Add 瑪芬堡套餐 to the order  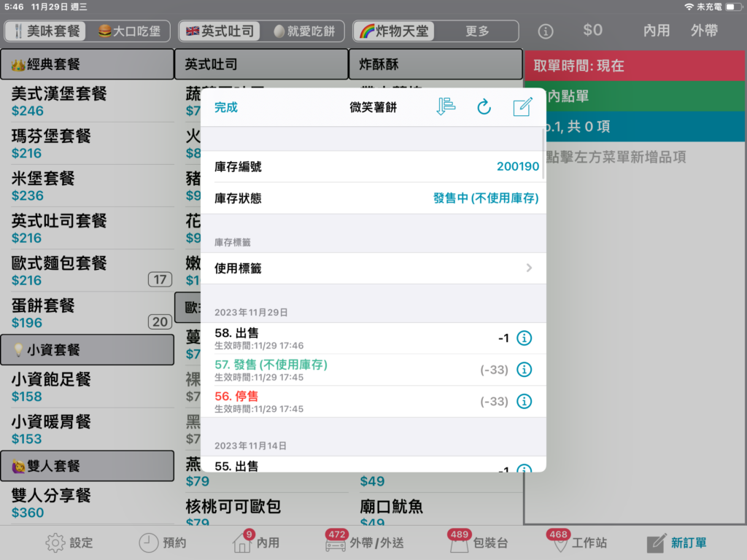[88, 144]
